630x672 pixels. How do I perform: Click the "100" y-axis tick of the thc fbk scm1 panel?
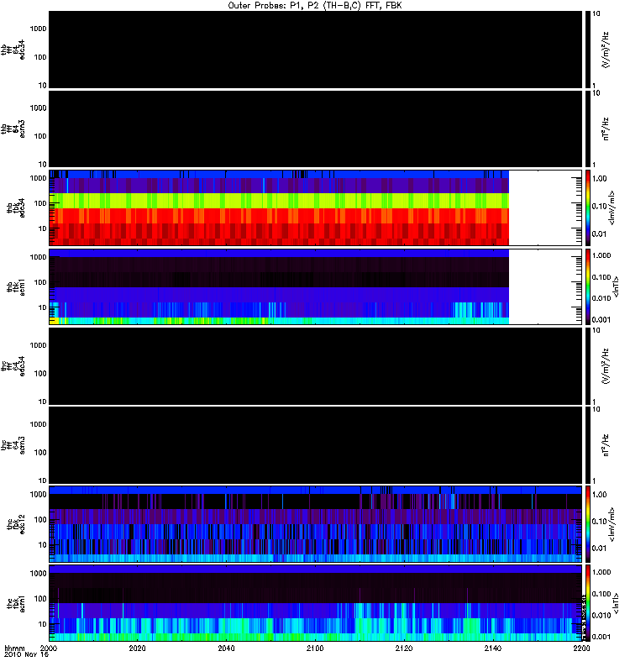39,599
